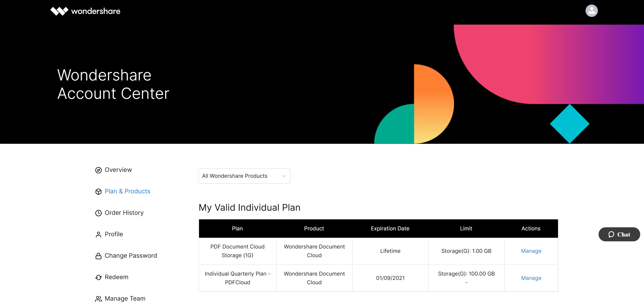Click the Change Password lock icon
Screen dimensions: 644x308
[98, 256]
